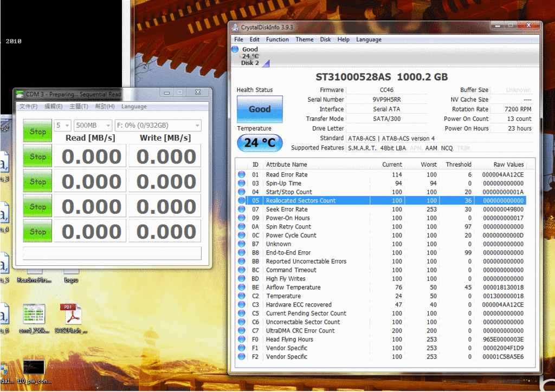Select the cmd_256k image file on the desktop
This screenshot has height=392, width=555.
pos(34,314)
